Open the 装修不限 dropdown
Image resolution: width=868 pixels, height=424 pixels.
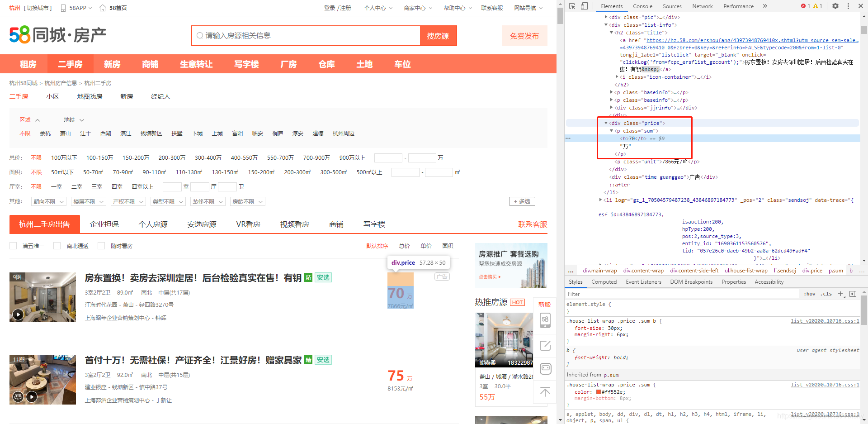[208, 201]
